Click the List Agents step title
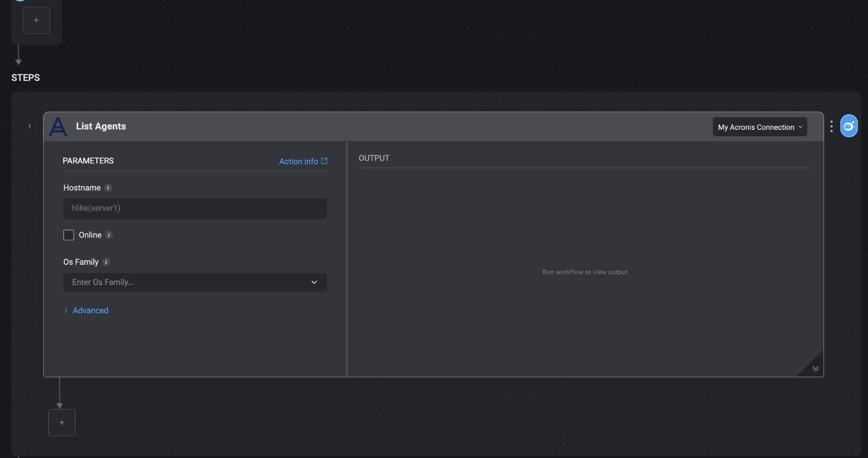 [x=101, y=126]
